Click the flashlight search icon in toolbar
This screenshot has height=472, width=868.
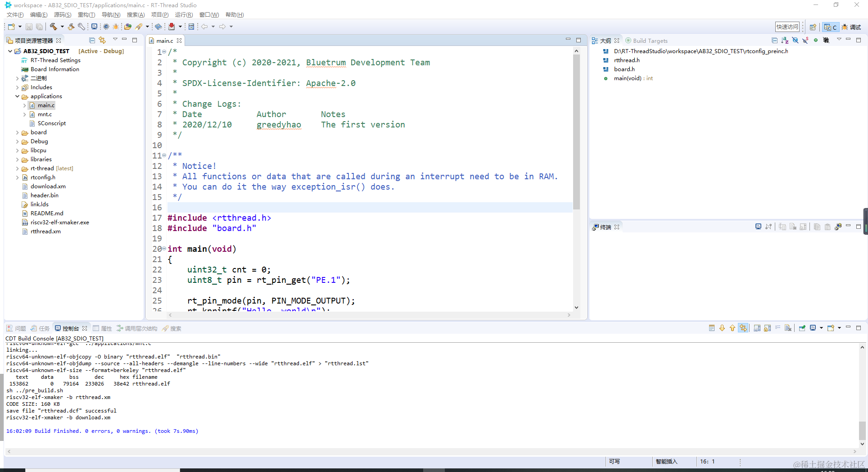tap(139, 27)
